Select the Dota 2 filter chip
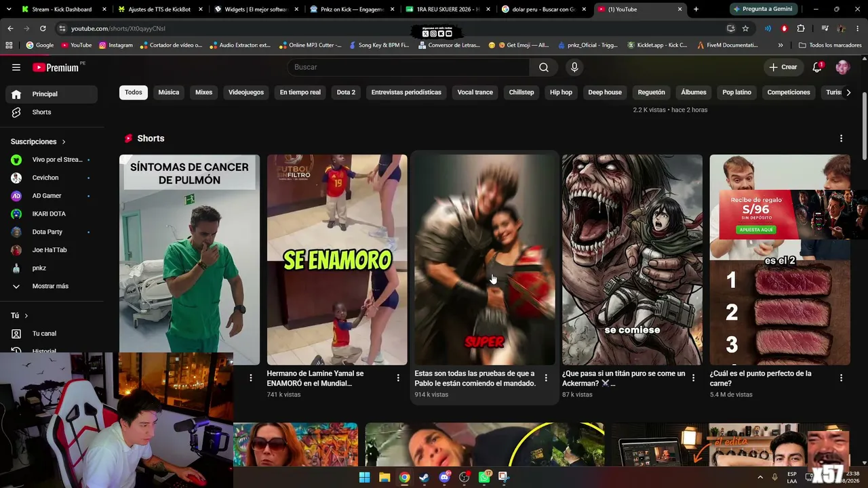The image size is (868, 488). point(346,92)
